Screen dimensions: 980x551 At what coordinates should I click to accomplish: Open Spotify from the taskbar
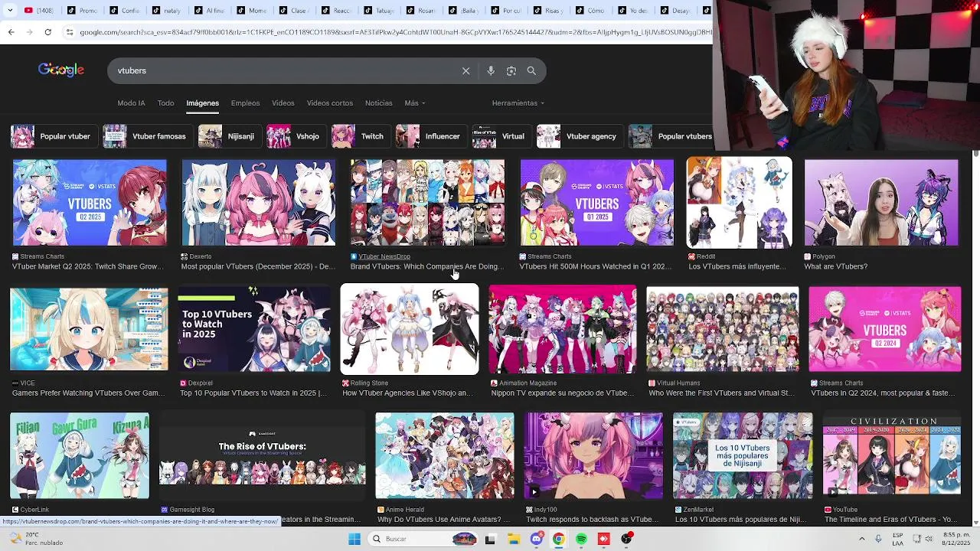tap(582, 539)
